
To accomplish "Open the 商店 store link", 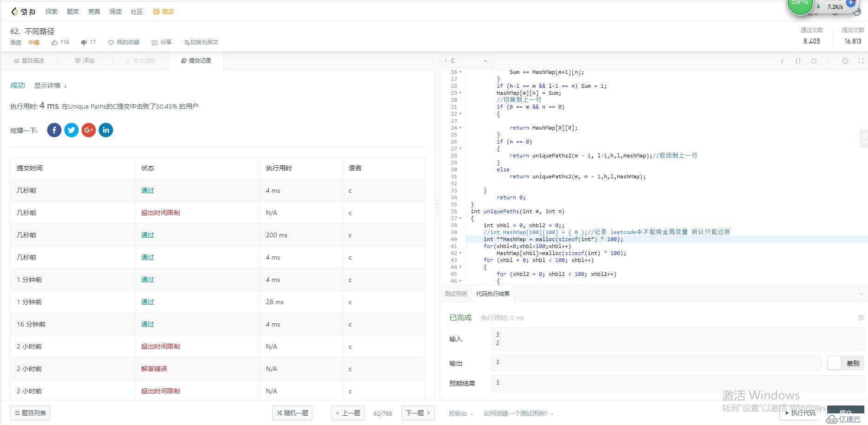I will tap(163, 12).
